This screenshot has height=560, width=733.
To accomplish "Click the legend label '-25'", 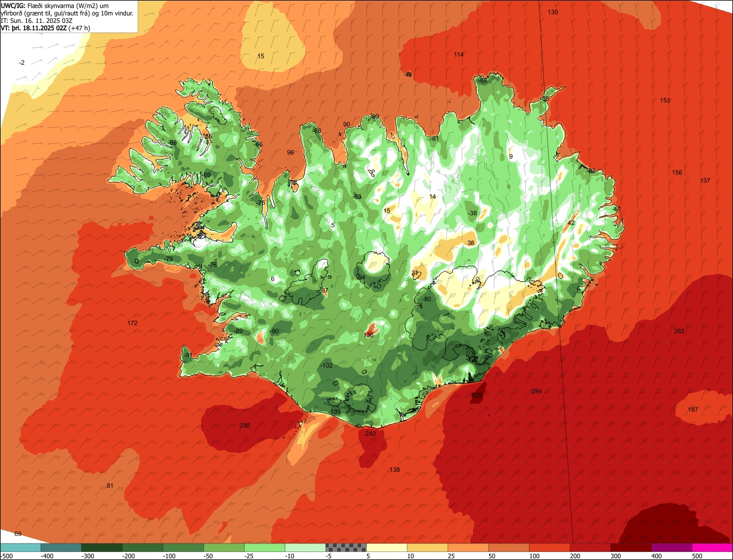I will 250,555.
